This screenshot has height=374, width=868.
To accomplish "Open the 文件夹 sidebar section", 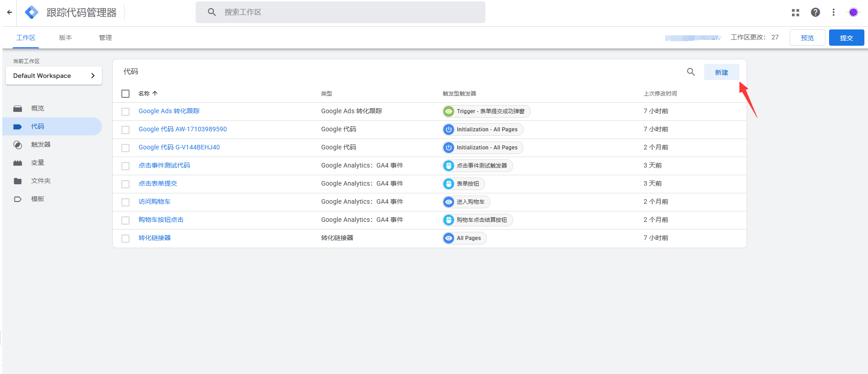I will click(41, 181).
